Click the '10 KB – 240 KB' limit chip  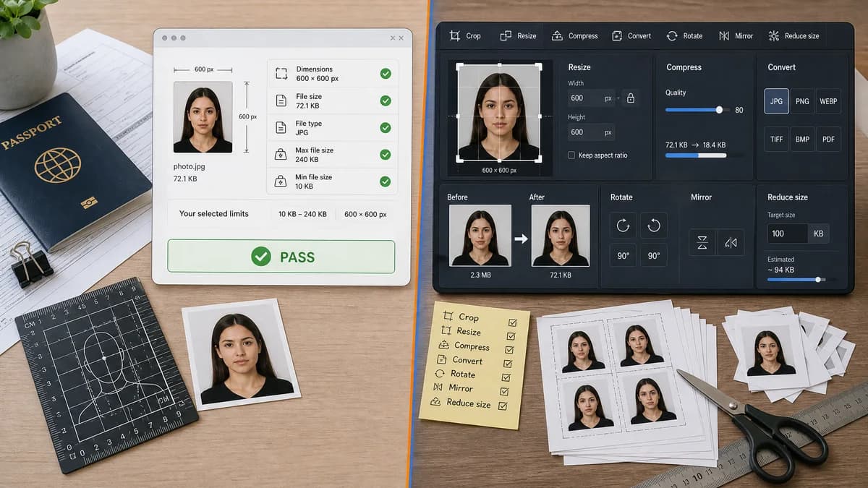pos(302,214)
